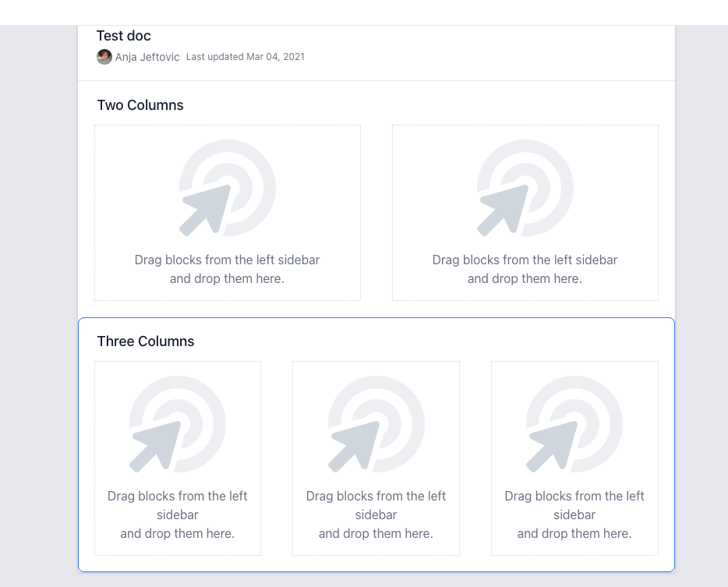Click the right drop zone in Three Columns
The height and width of the screenshot is (587, 728).
coord(574,458)
